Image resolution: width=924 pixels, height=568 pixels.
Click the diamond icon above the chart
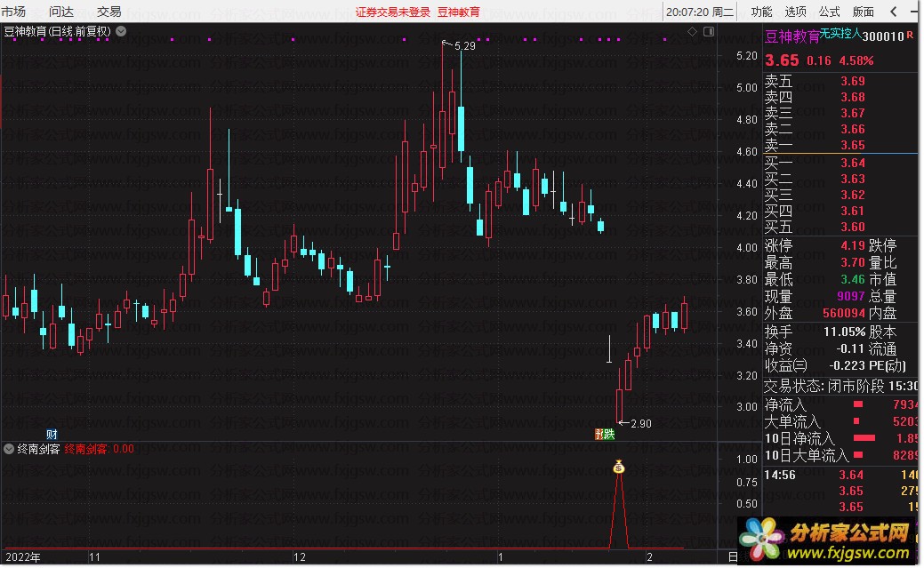click(693, 31)
